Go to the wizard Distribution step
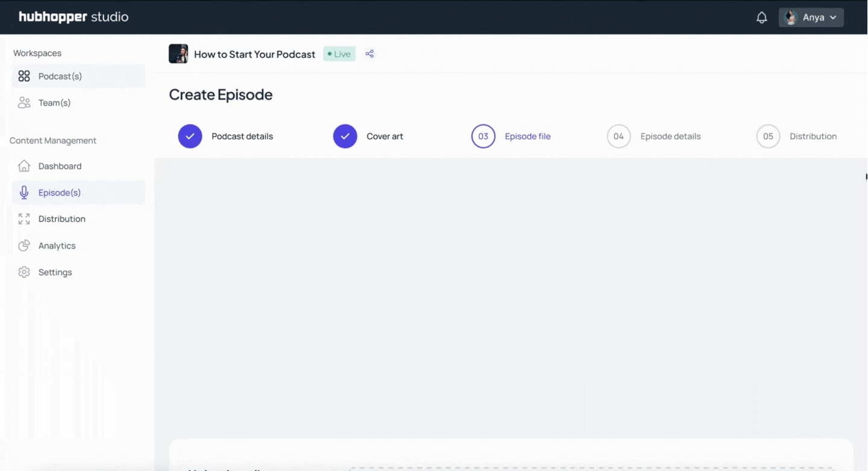 (x=813, y=136)
